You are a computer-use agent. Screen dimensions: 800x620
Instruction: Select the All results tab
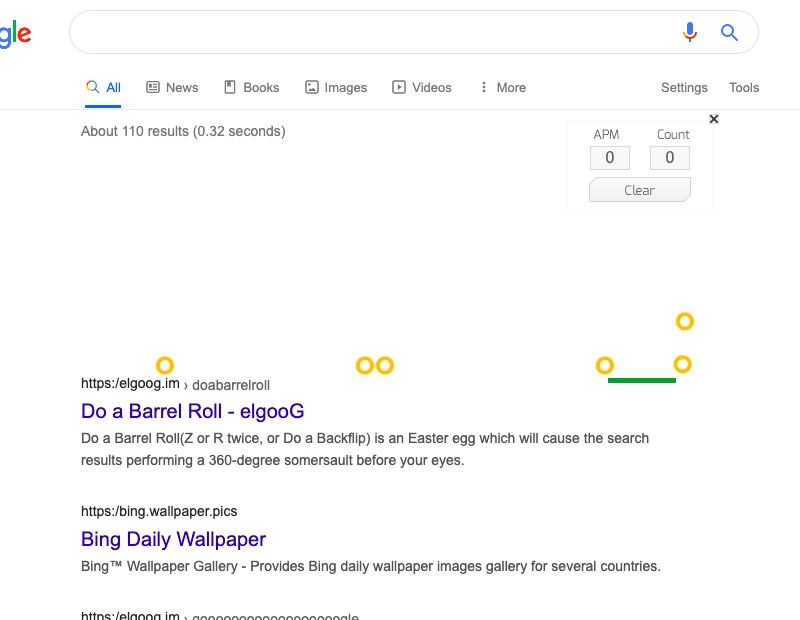click(x=104, y=88)
